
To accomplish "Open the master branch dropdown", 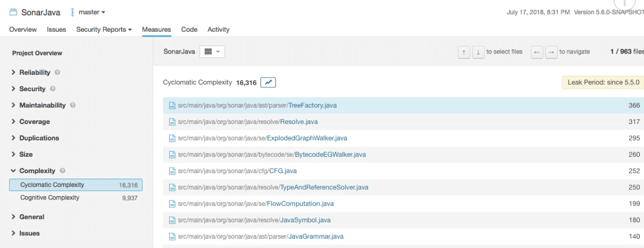I will coord(88,13).
